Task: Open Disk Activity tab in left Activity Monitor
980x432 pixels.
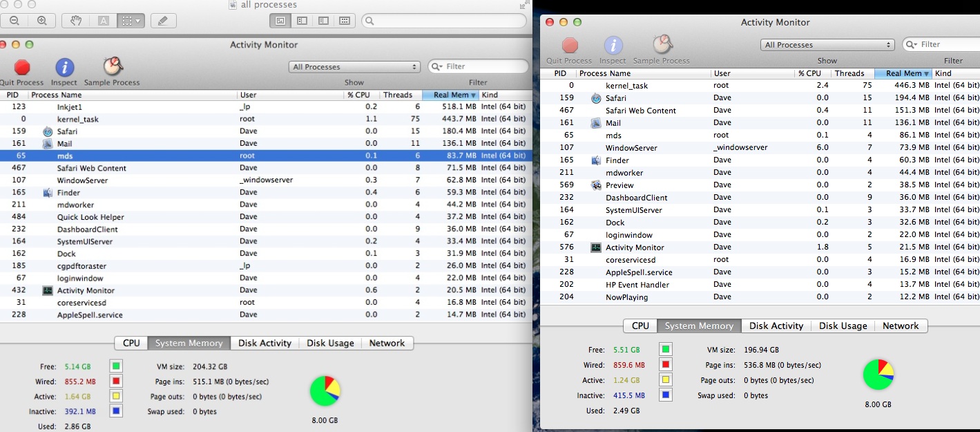Action: [265, 343]
